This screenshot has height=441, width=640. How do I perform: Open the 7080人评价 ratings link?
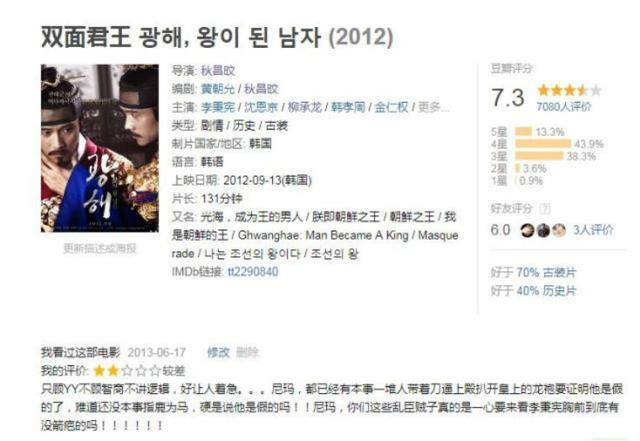click(564, 107)
